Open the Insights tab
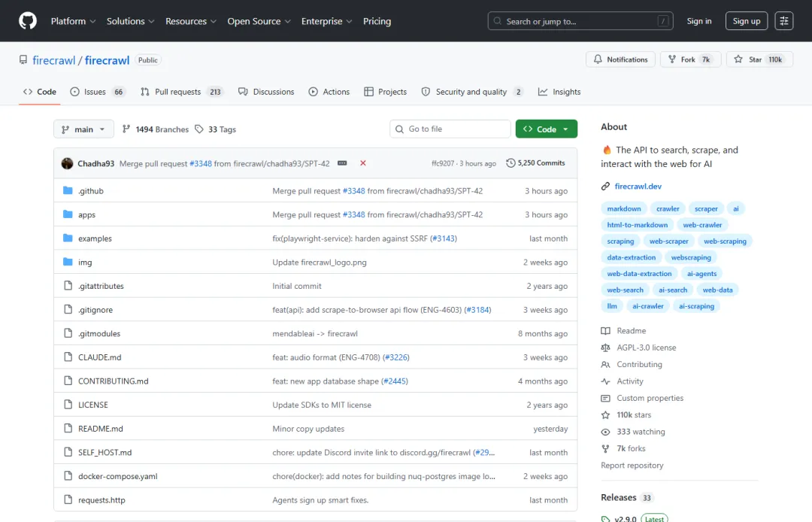This screenshot has height=522, width=812. [559, 92]
